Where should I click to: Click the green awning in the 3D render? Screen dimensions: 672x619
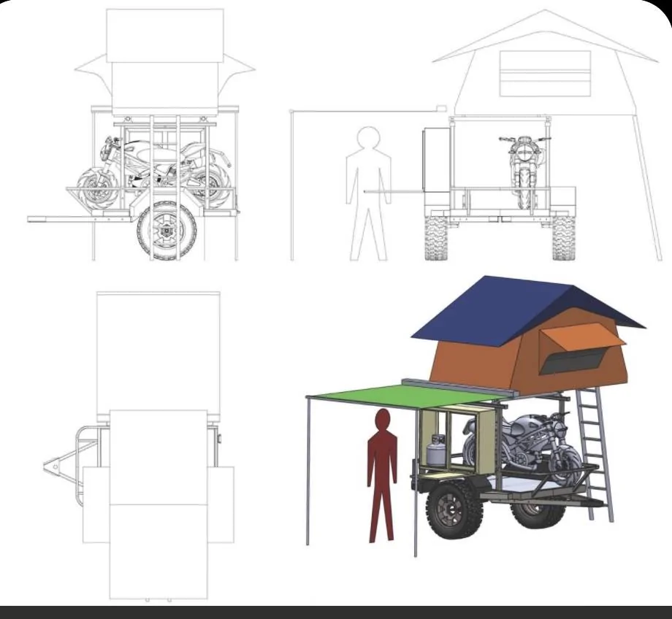point(403,395)
